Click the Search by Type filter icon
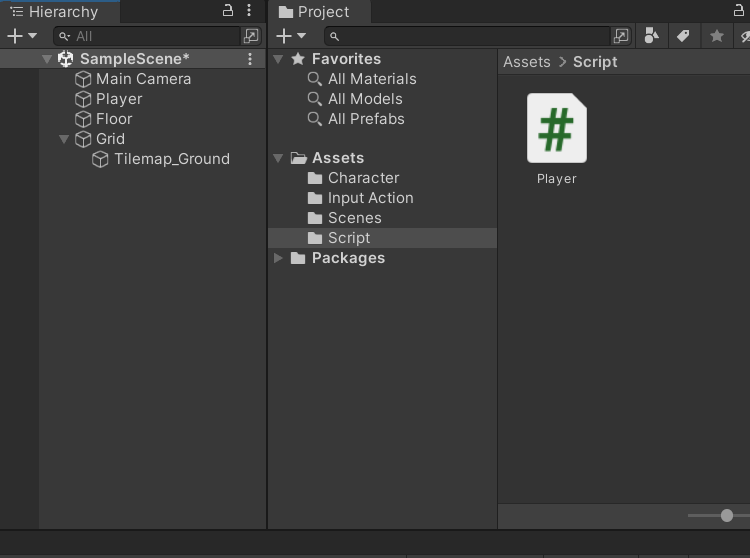The image size is (750, 558). (652, 36)
